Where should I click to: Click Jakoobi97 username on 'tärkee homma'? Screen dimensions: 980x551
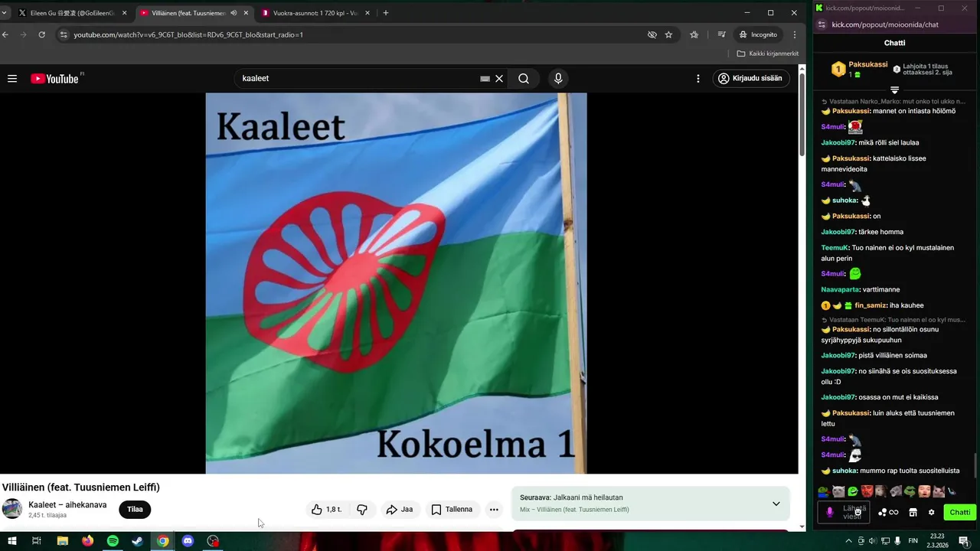coord(838,232)
